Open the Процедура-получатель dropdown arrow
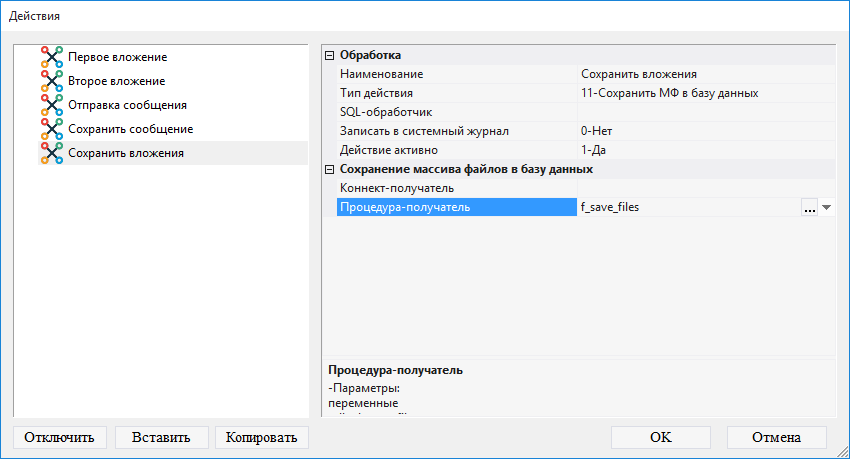This screenshot has height=459, width=850. pos(827,208)
